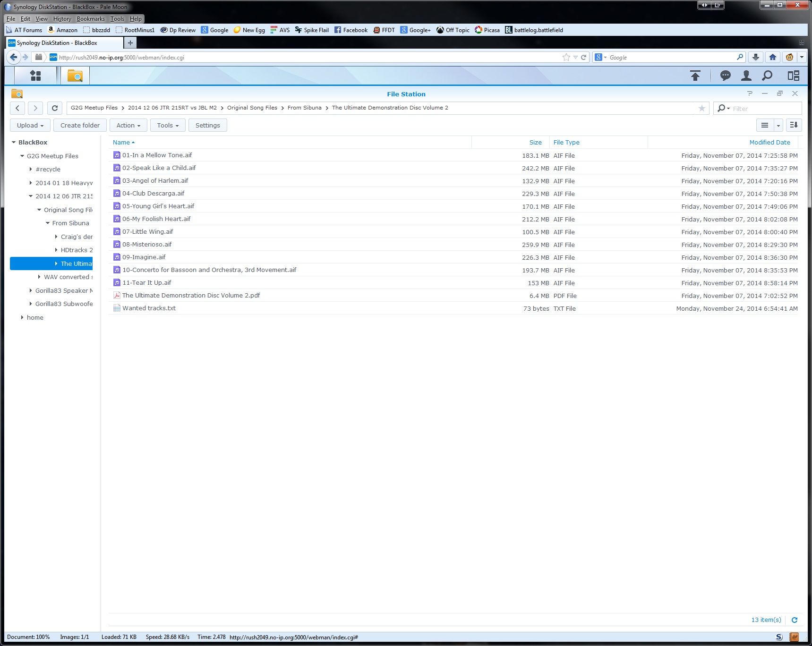Open the sort order options icon
The image size is (812, 646).
coord(794,125)
